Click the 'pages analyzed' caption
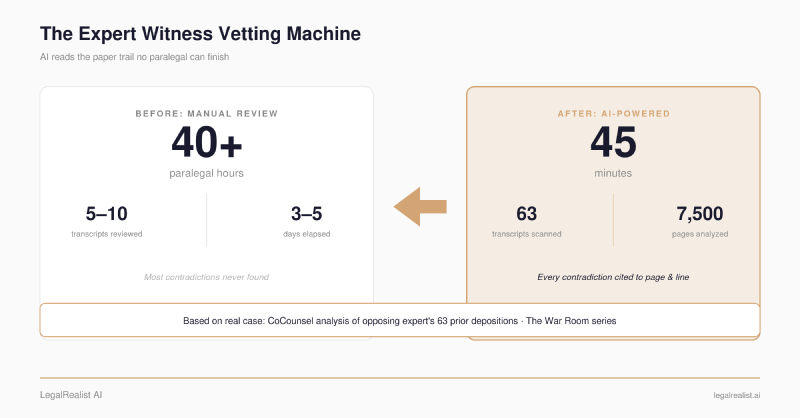Screen dimensions: 800x418 700,234
